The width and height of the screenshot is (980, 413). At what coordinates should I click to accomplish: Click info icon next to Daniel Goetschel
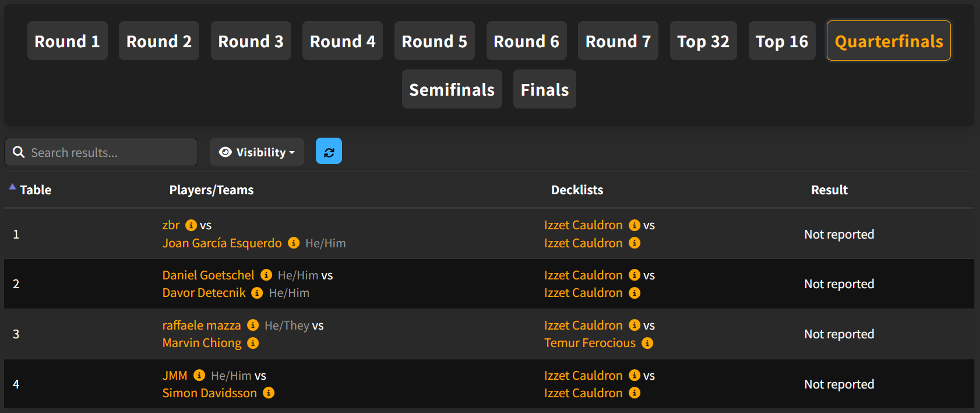pyautogui.click(x=266, y=275)
